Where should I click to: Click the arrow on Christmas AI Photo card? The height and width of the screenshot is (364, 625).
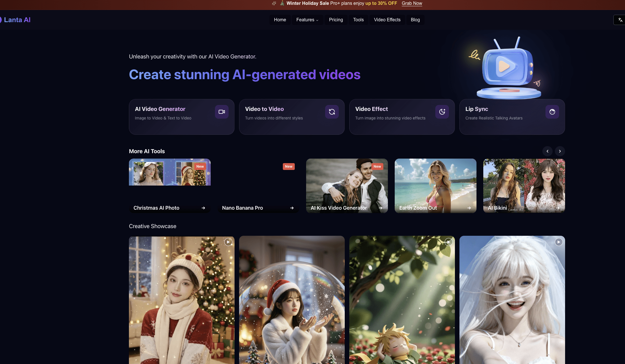203,208
